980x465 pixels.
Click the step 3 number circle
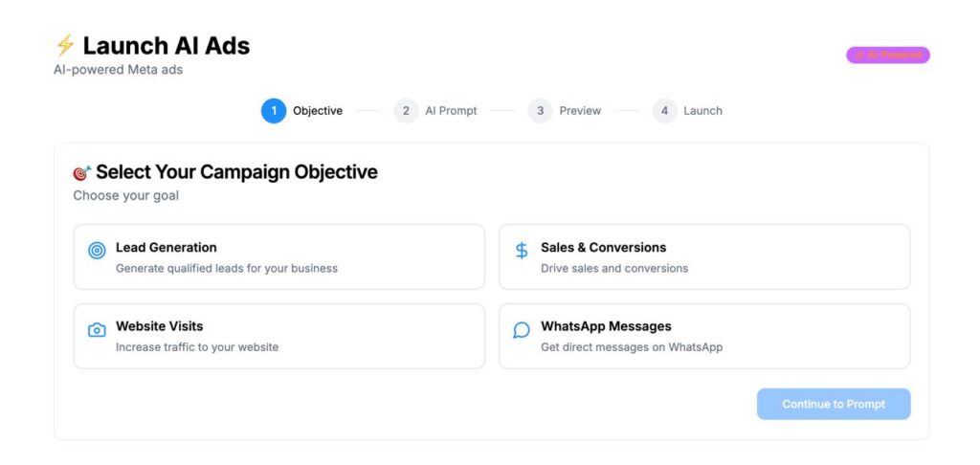tap(540, 111)
